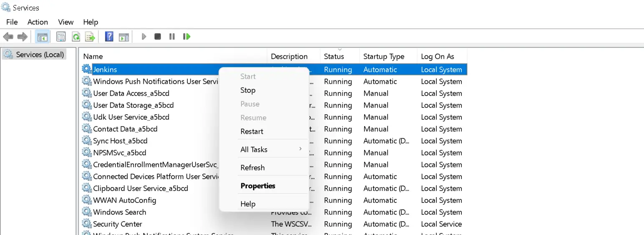Open the File menu
This screenshot has width=644, height=235.
(x=12, y=22)
